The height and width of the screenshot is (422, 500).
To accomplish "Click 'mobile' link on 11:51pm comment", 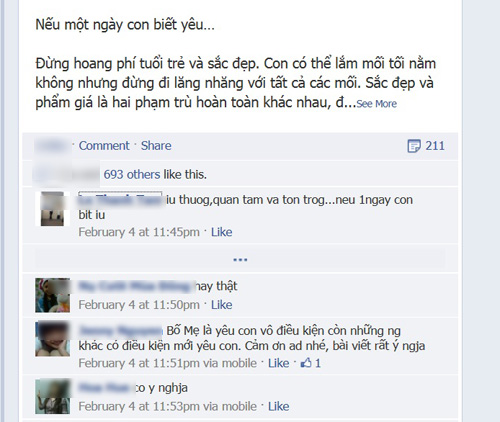I will point(239,363).
